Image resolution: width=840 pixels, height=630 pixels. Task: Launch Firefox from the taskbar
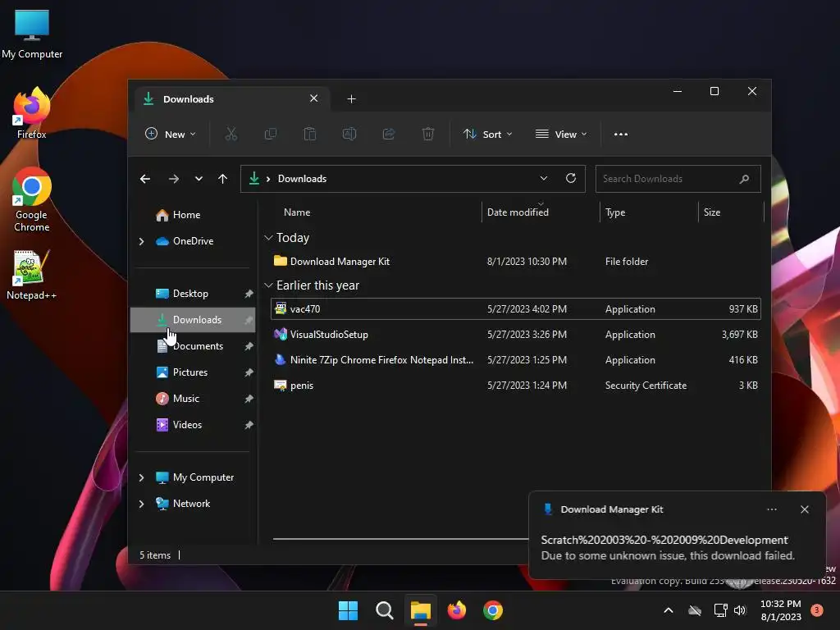click(456, 610)
